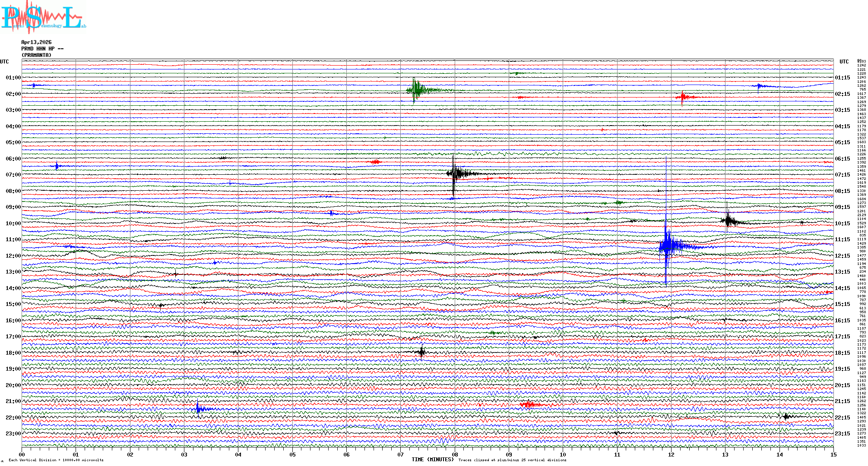Click the 12:00 hour label on left axis
The height and width of the screenshot is (466, 868).
(x=13, y=256)
